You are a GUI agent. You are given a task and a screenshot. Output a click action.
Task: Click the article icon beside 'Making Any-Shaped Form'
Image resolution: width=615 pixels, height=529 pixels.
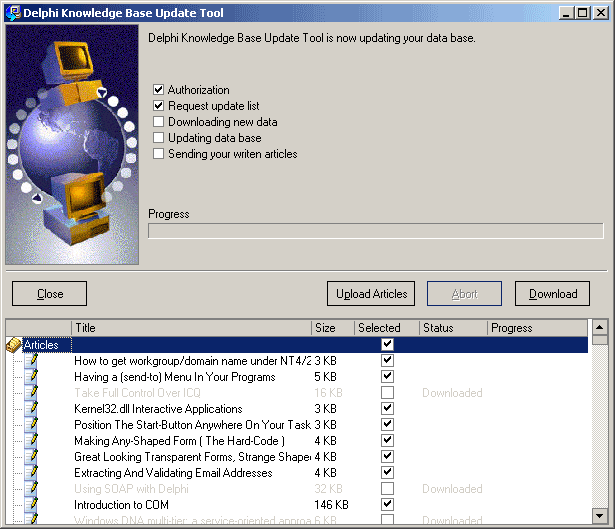(31, 441)
